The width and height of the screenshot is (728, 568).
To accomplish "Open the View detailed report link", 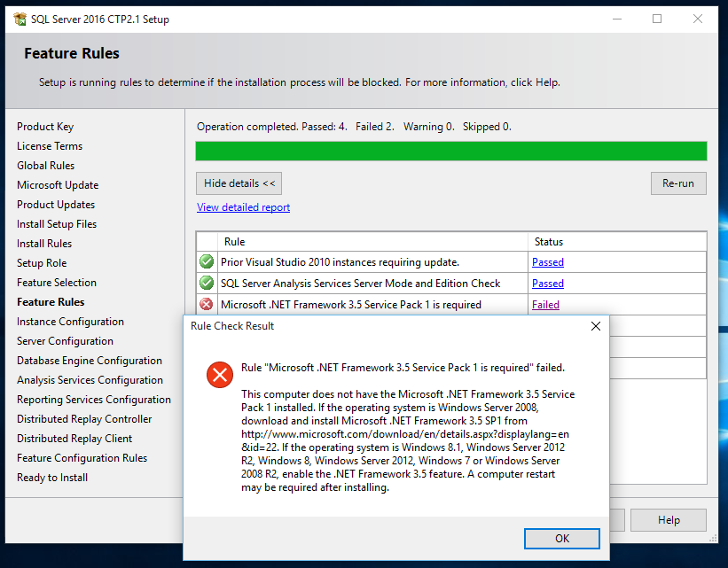I will click(x=243, y=207).
